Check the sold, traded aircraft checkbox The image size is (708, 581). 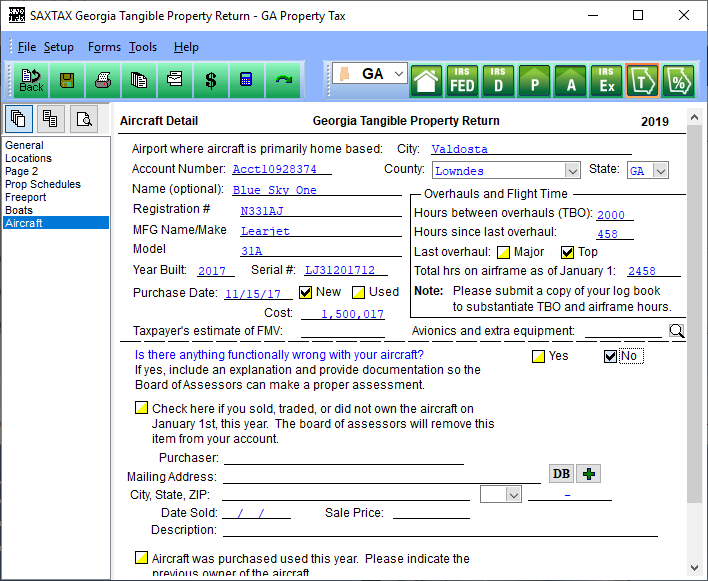pyautogui.click(x=141, y=408)
